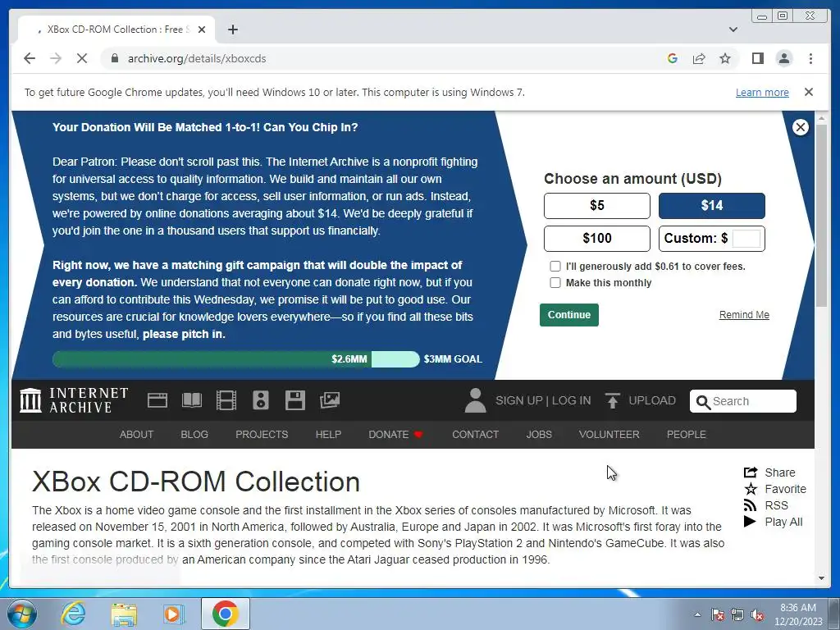The height and width of the screenshot is (630, 840).
Task: Select the $5 donation amount
Action: [x=597, y=206]
